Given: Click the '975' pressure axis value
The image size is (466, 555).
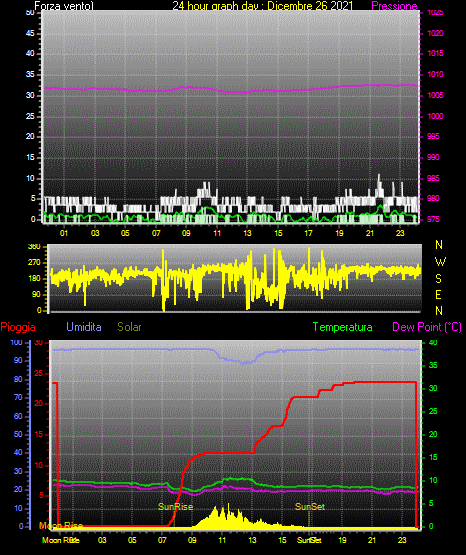Looking at the screenshot, I should tap(433, 219).
